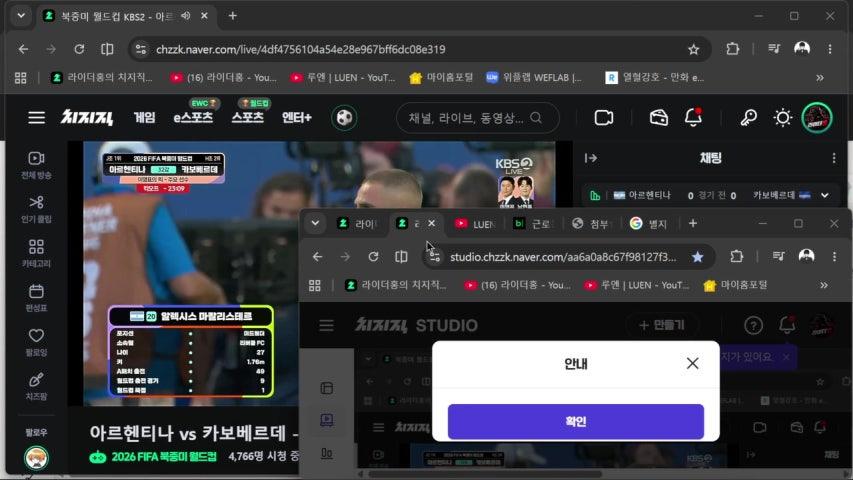This screenshot has width=853, height=480.
Task: Click the bookmark star in front window address bar
Action: [x=697, y=257]
